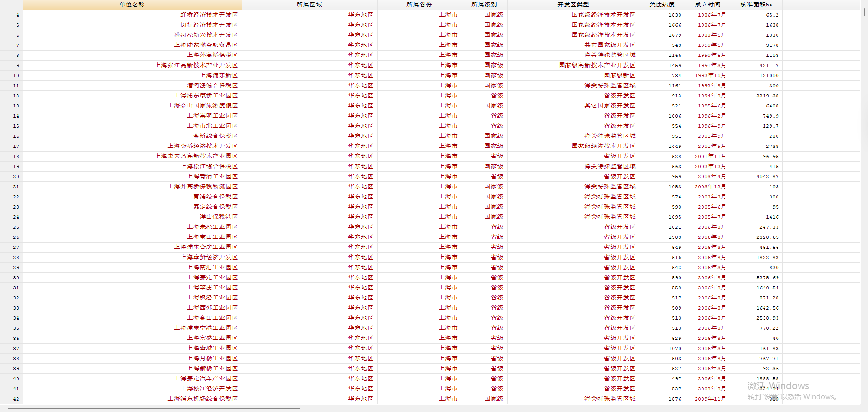Viewport: 868px width, 412px height.
Task: Click the horizontal scrollbar thumb at the bottom
Action: click(154, 408)
